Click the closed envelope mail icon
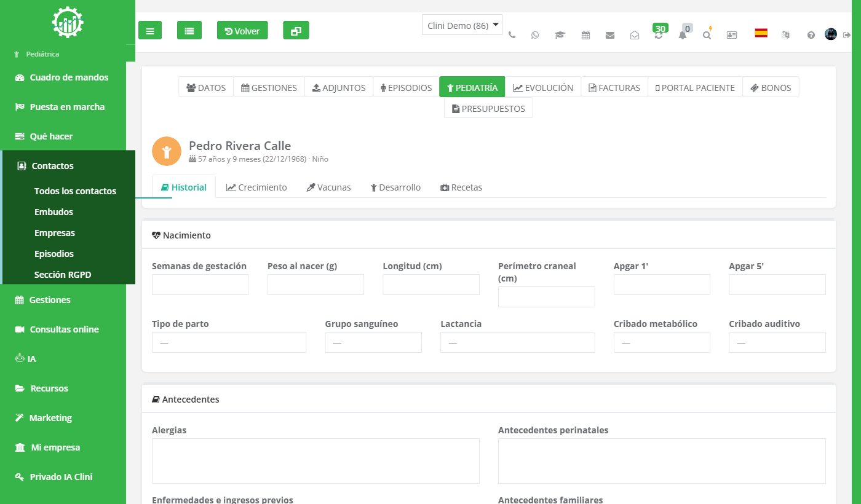The width and height of the screenshot is (861, 504). (x=610, y=35)
